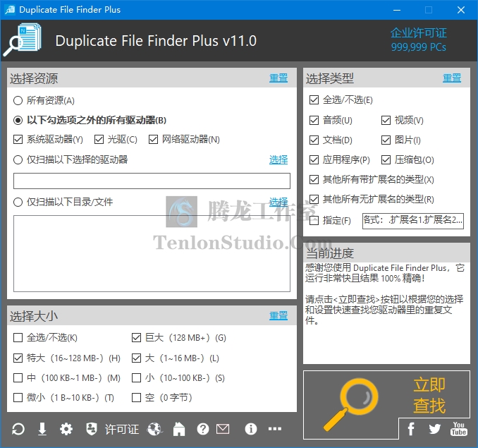Screen dimensions: 478x448
Task: Click the 企业许可证 license text
Action: click(419, 33)
